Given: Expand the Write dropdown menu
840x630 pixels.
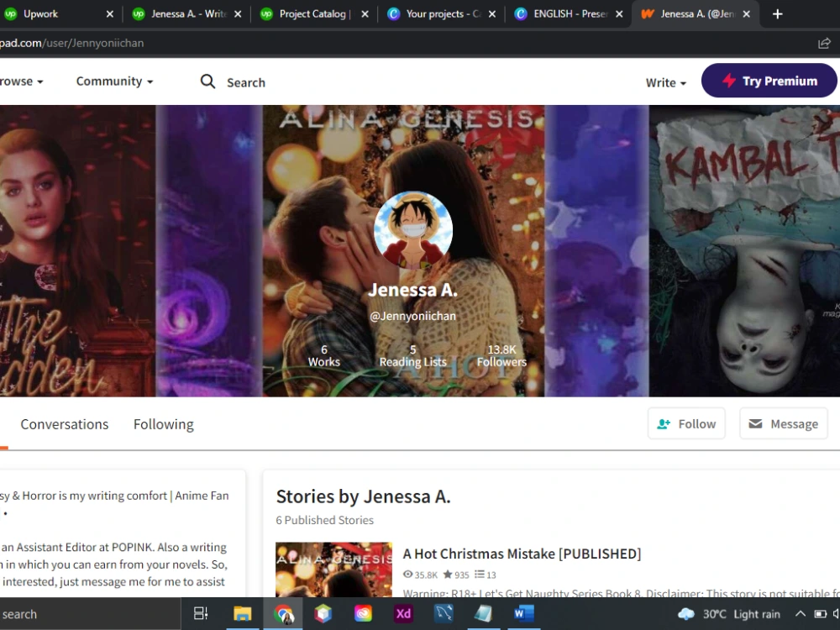Looking at the screenshot, I should coord(665,82).
